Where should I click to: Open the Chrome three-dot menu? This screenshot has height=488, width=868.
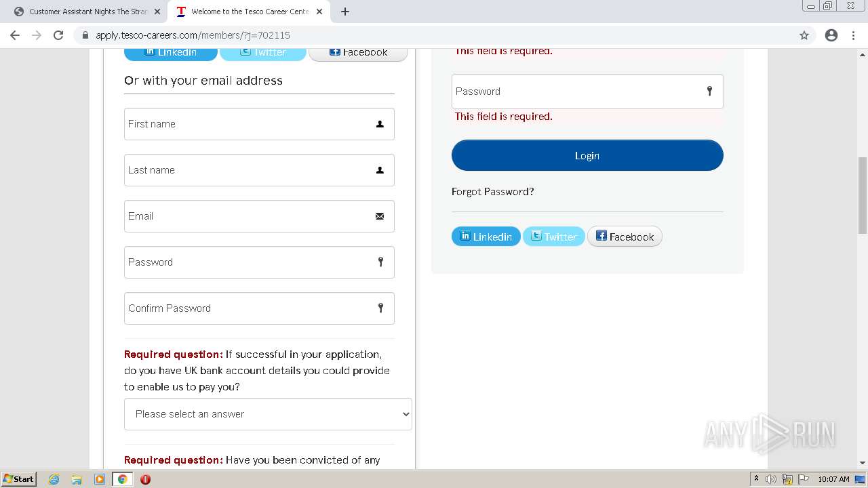click(854, 35)
